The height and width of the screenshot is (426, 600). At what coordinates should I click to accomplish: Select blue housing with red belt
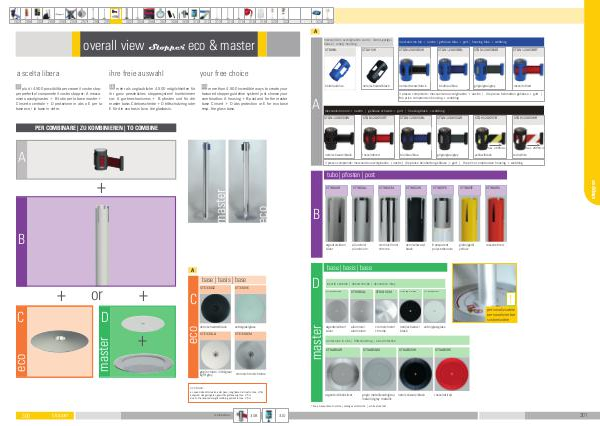coord(528,70)
